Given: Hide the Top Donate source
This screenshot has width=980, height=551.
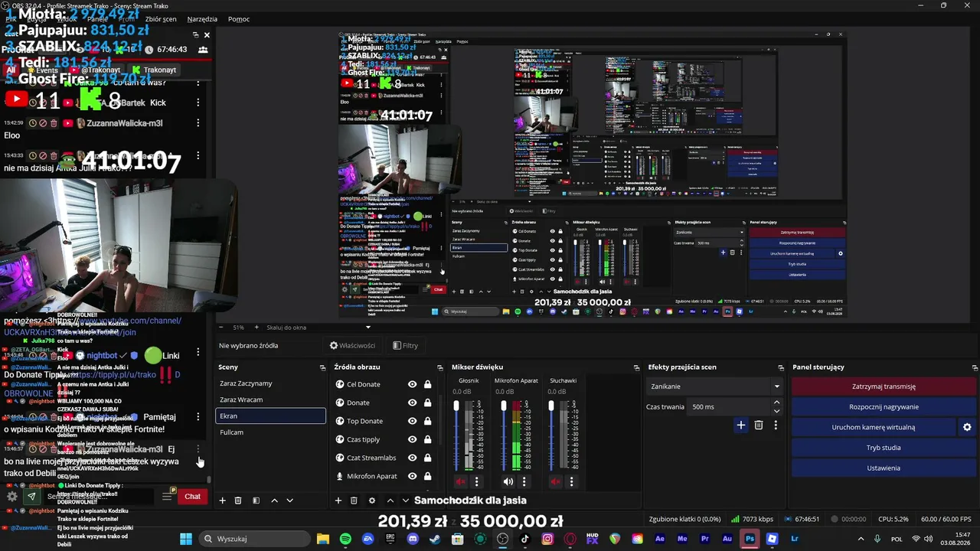Looking at the screenshot, I should click(x=413, y=421).
